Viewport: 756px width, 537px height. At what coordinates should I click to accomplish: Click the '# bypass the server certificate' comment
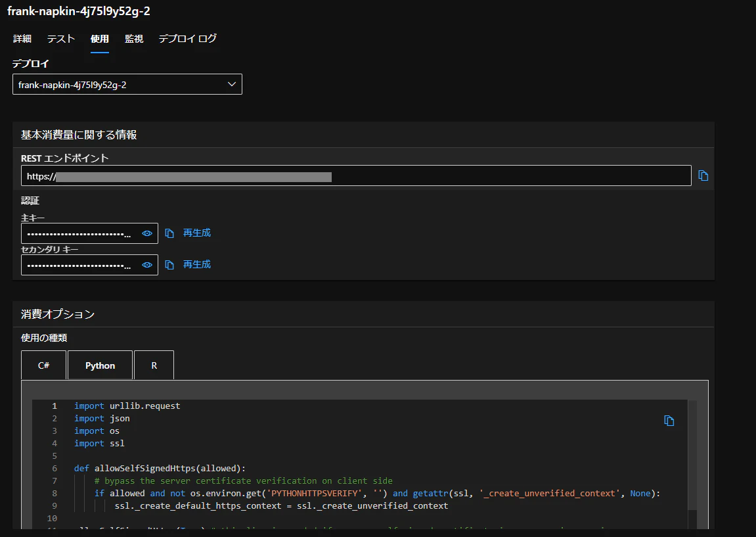[244, 481]
